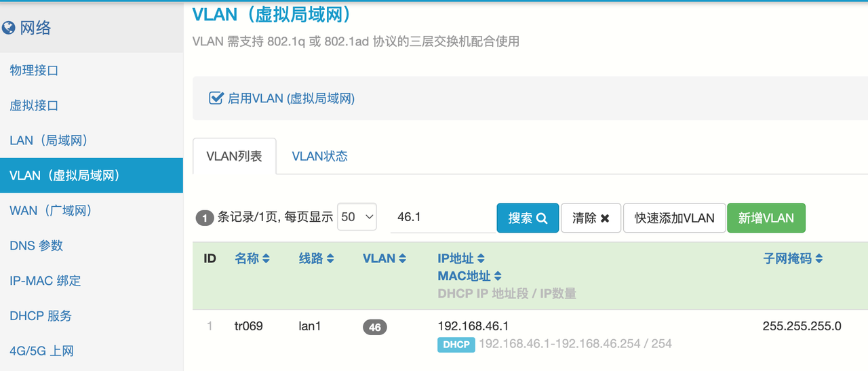Sort by VLAN column arrows

point(402,258)
